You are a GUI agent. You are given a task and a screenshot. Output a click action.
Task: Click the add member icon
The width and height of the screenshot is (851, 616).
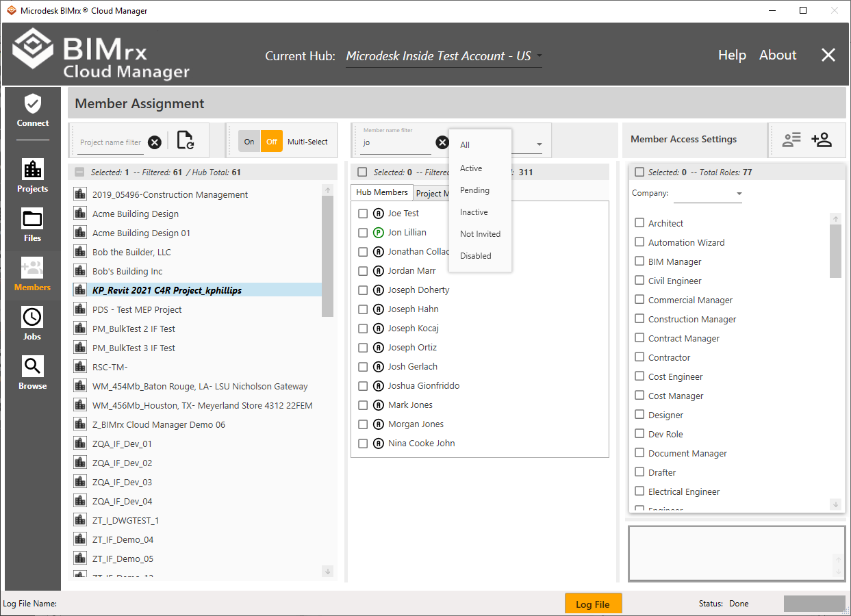[x=821, y=140]
